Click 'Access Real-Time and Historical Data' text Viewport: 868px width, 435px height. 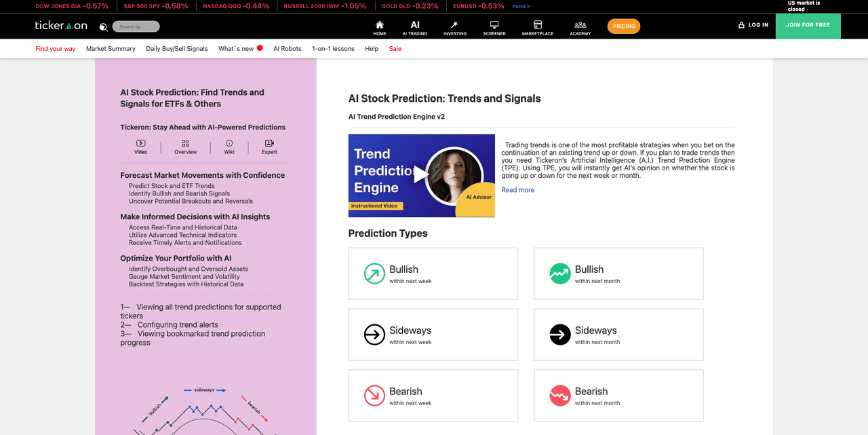point(183,227)
